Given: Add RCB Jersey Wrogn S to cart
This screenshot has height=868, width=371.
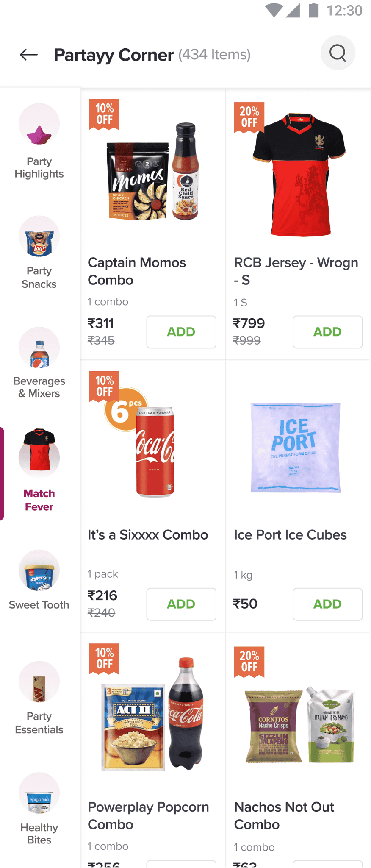Looking at the screenshot, I should (x=327, y=332).
